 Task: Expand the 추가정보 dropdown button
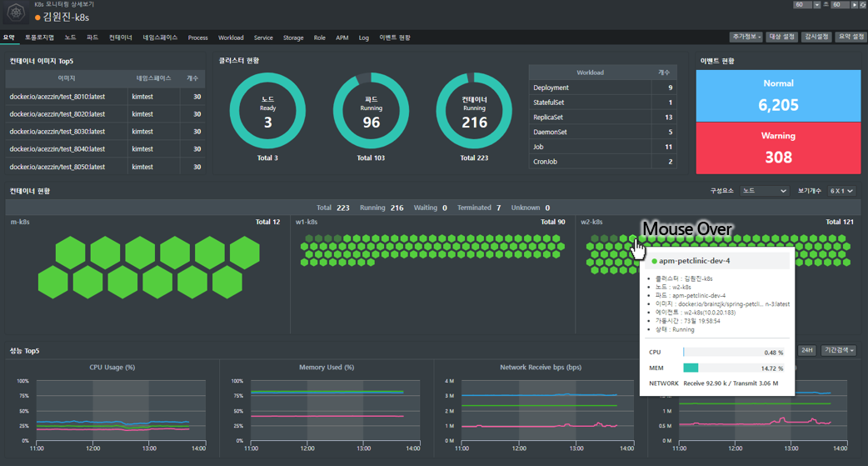pyautogui.click(x=746, y=37)
